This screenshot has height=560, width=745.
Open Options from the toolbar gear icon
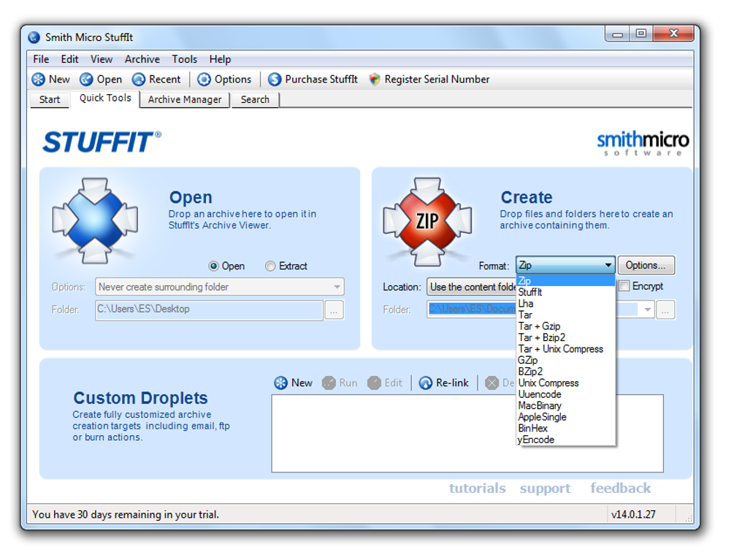click(204, 80)
